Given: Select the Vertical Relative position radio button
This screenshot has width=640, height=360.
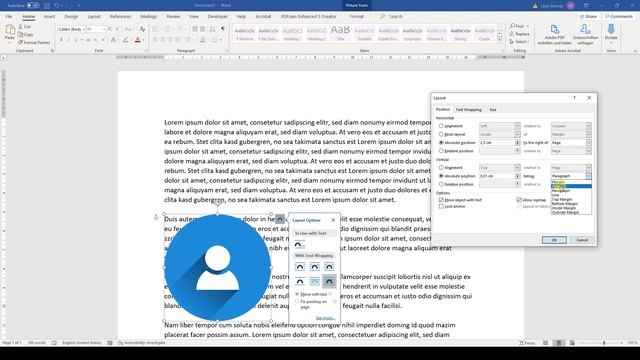Looking at the screenshot, I should pos(441,184).
